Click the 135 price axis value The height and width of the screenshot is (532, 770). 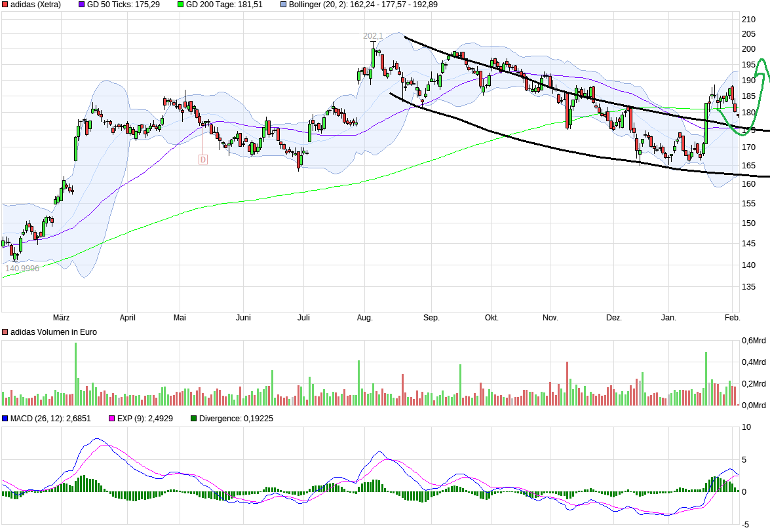coord(749,286)
